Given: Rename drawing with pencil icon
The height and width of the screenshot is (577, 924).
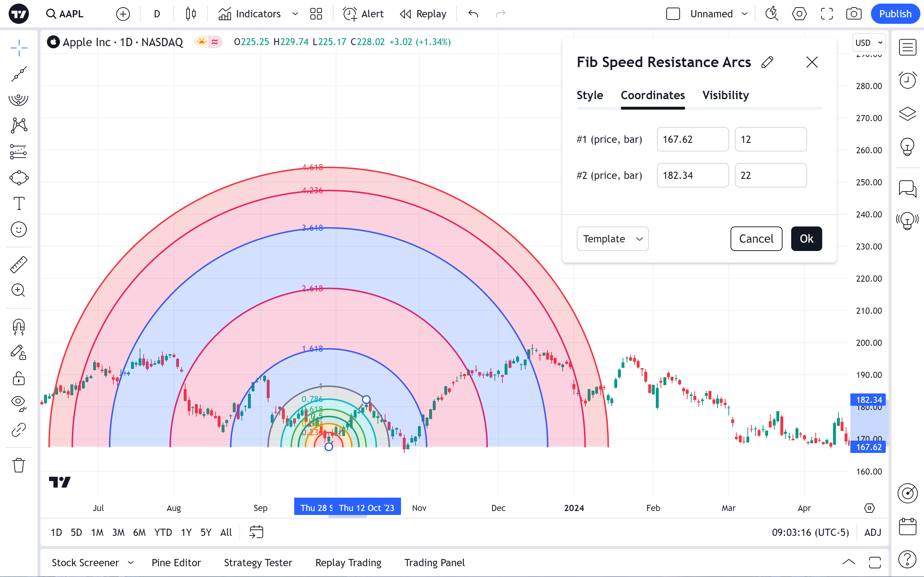Looking at the screenshot, I should pyautogui.click(x=767, y=62).
